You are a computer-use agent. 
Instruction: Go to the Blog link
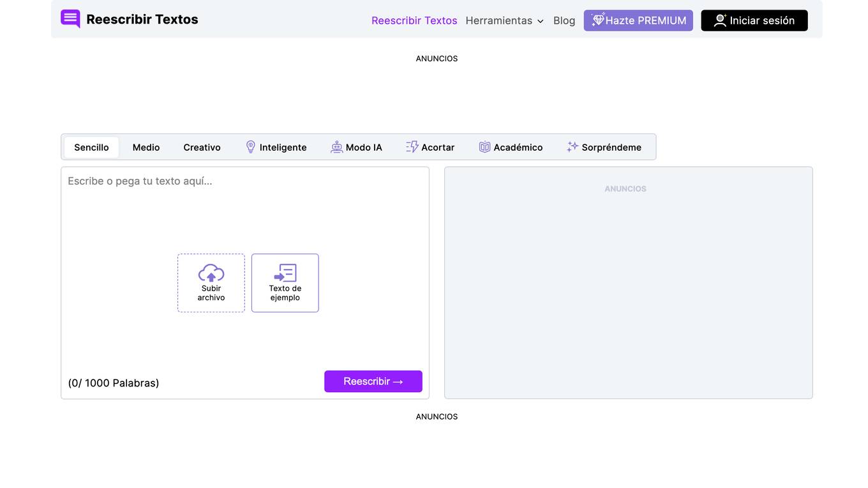pyautogui.click(x=564, y=20)
